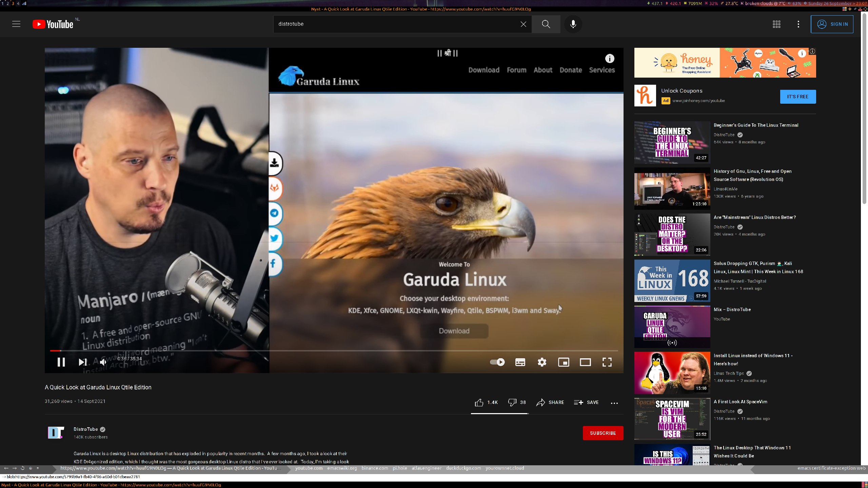The height and width of the screenshot is (488, 868).
Task: Switch to youtube.com tab in Nyxt
Action: coord(309,468)
